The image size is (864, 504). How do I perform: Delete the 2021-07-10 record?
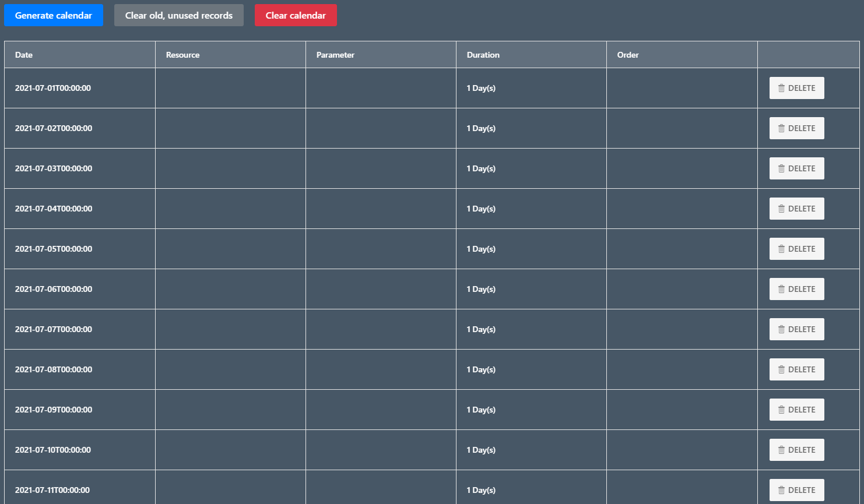click(796, 450)
